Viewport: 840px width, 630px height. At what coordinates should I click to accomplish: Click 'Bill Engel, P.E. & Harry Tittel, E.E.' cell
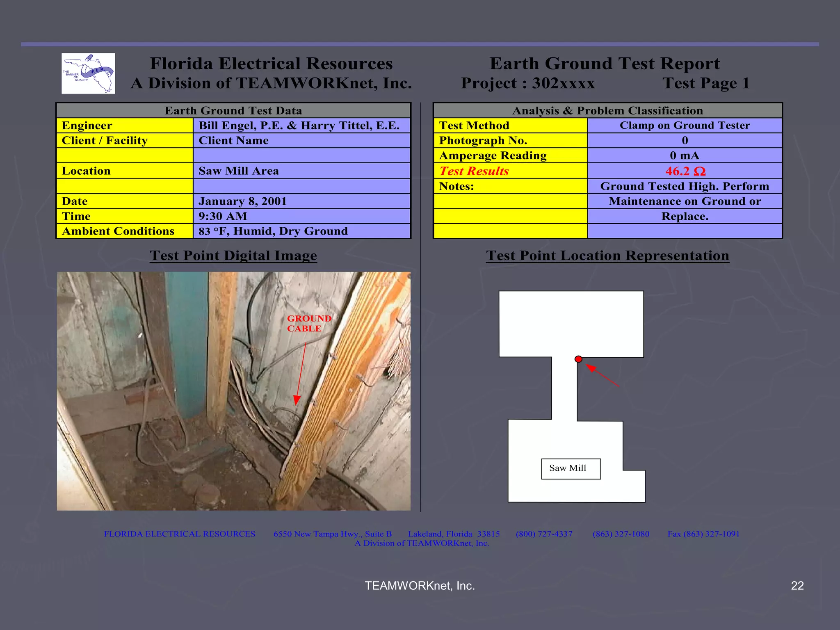(x=301, y=126)
